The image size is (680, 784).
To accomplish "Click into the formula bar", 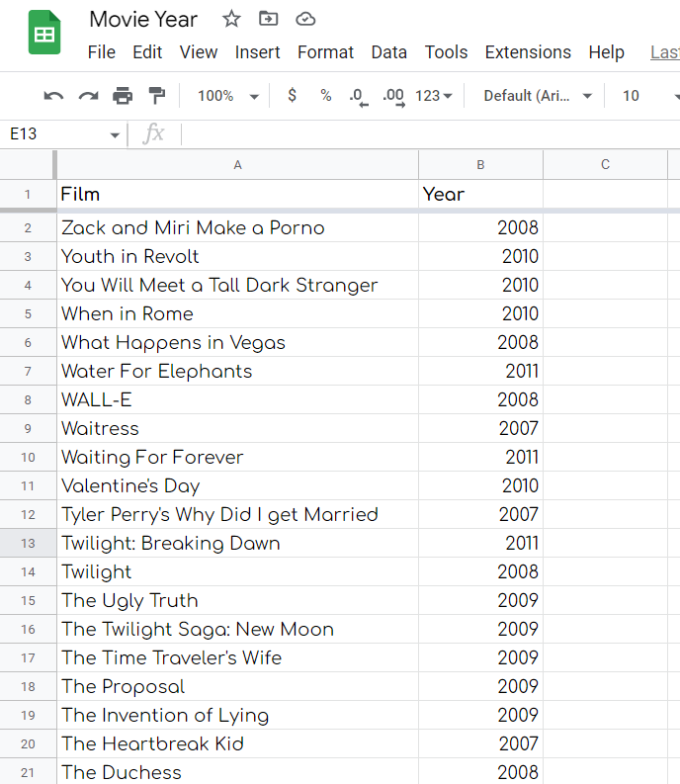I will pos(430,134).
